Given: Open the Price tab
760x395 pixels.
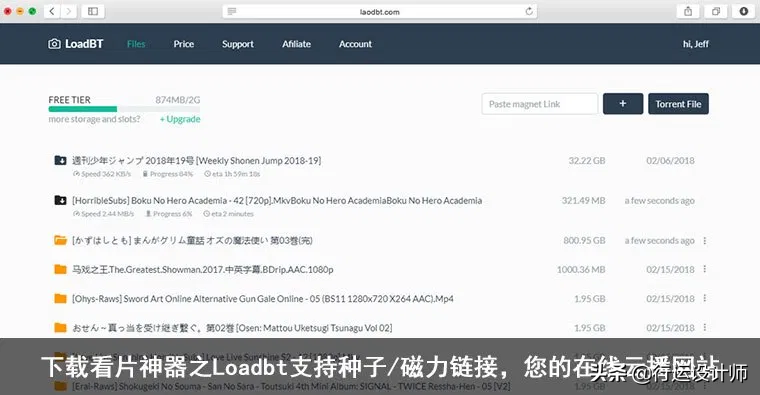Looking at the screenshot, I should (184, 44).
